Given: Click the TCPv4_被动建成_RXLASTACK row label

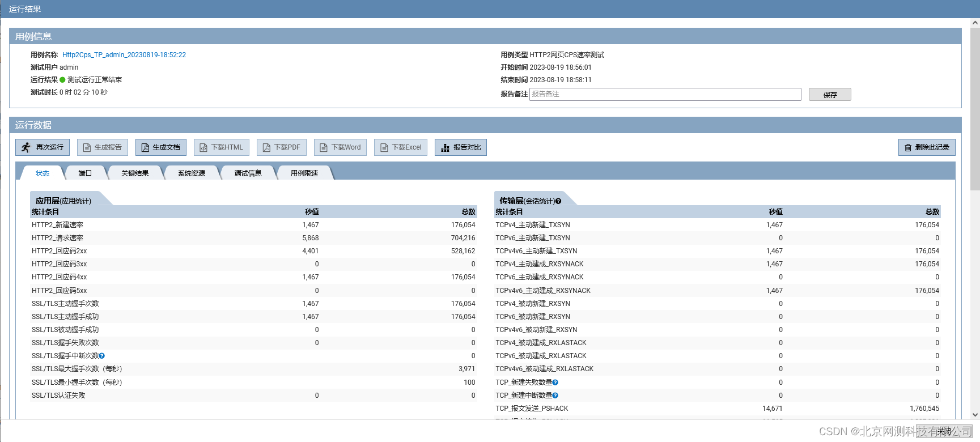Looking at the screenshot, I should point(541,343).
